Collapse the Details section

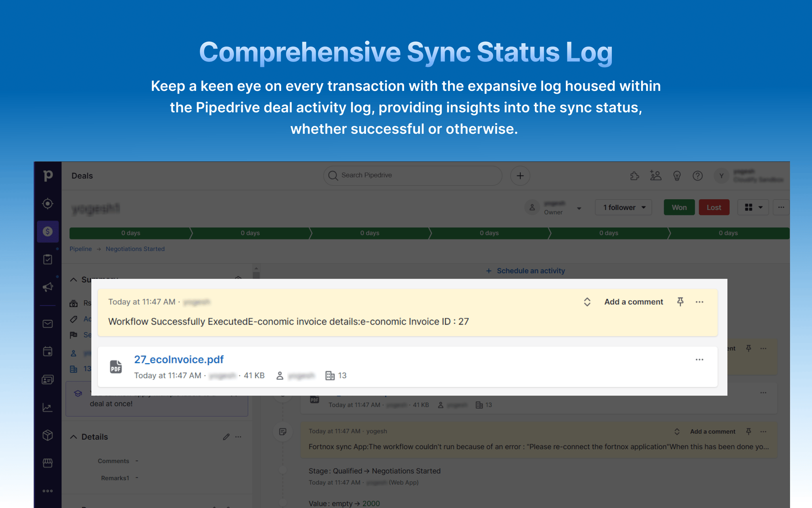point(73,437)
